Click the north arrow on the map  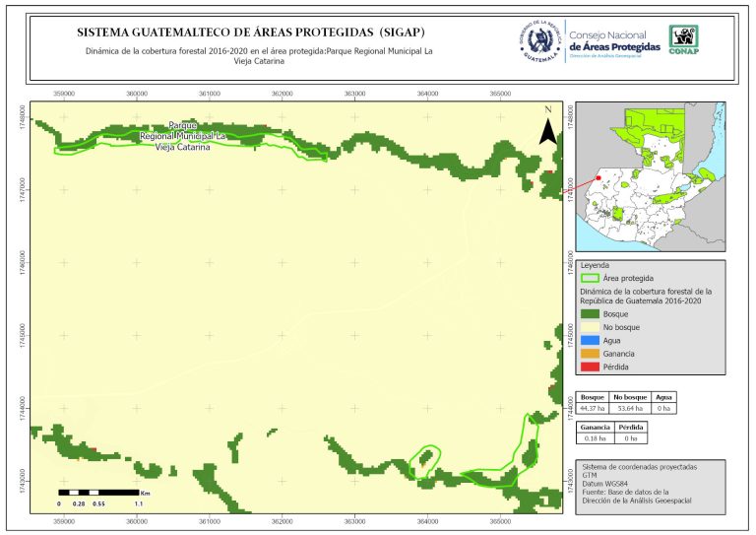click(x=549, y=132)
